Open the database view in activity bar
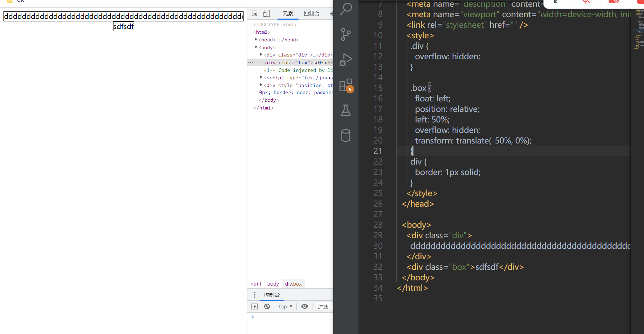644x334 pixels. [346, 135]
